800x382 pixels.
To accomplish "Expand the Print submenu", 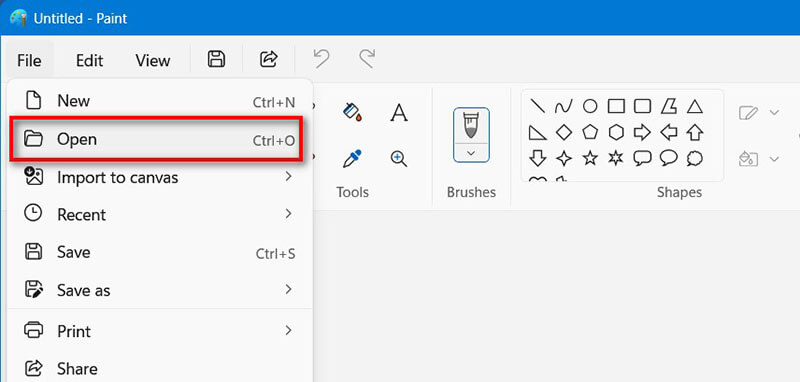I will point(289,330).
